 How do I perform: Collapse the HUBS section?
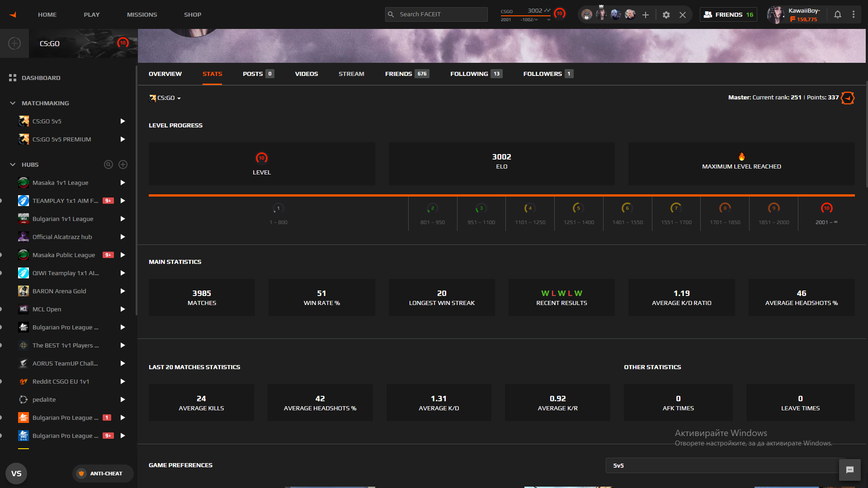(x=13, y=164)
